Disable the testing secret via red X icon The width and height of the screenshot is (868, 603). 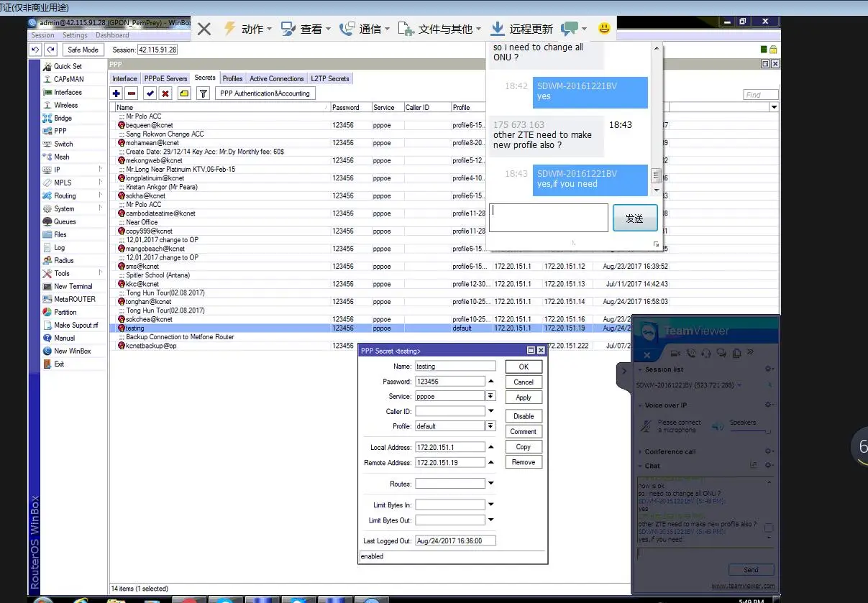pyautogui.click(x=165, y=93)
